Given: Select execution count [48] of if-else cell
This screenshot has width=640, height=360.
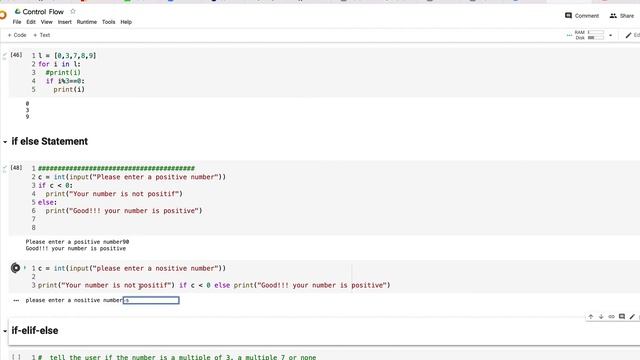Looking at the screenshot, I should pos(16,168).
